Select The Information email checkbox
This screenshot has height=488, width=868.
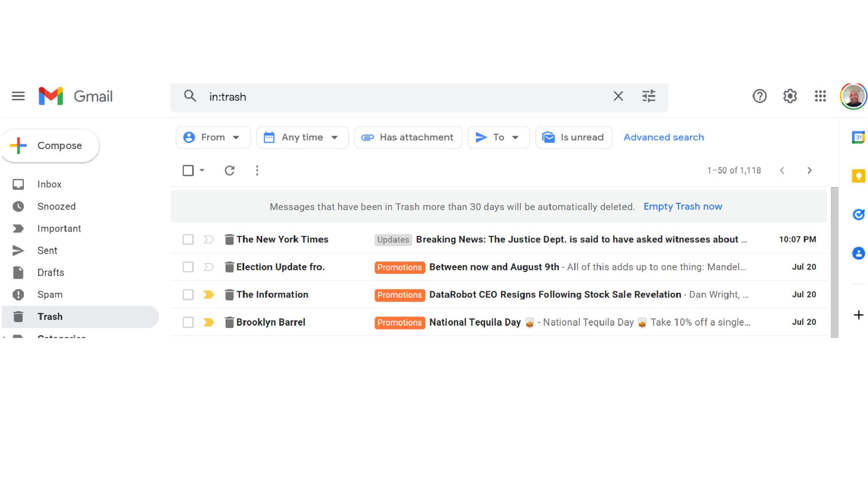tap(188, 295)
